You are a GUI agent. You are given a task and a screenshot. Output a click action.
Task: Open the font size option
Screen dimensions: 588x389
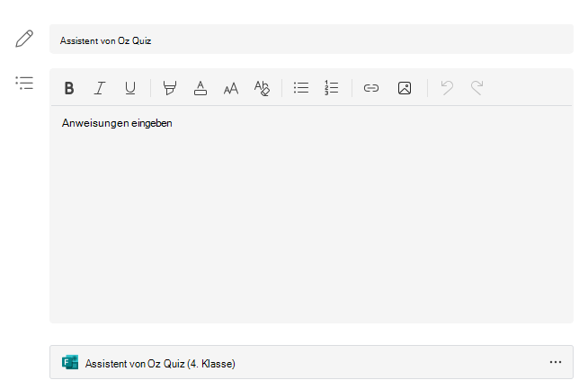tap(231, 88)
